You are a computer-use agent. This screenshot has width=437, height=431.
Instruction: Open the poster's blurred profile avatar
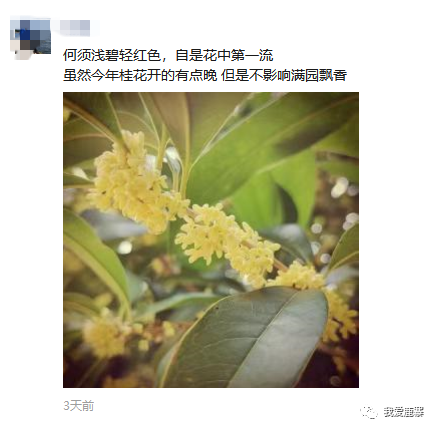(x=31, y=37)
